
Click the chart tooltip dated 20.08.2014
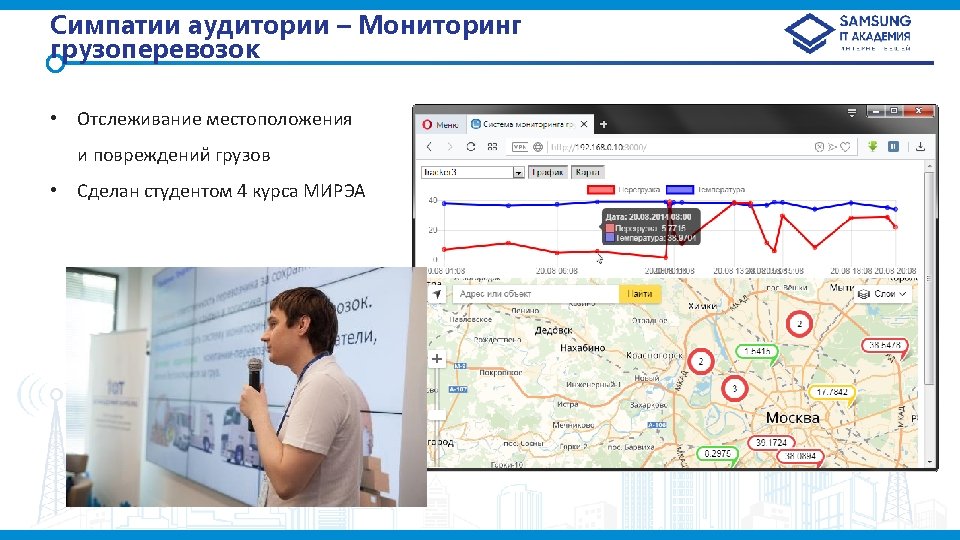click(651, 227)
